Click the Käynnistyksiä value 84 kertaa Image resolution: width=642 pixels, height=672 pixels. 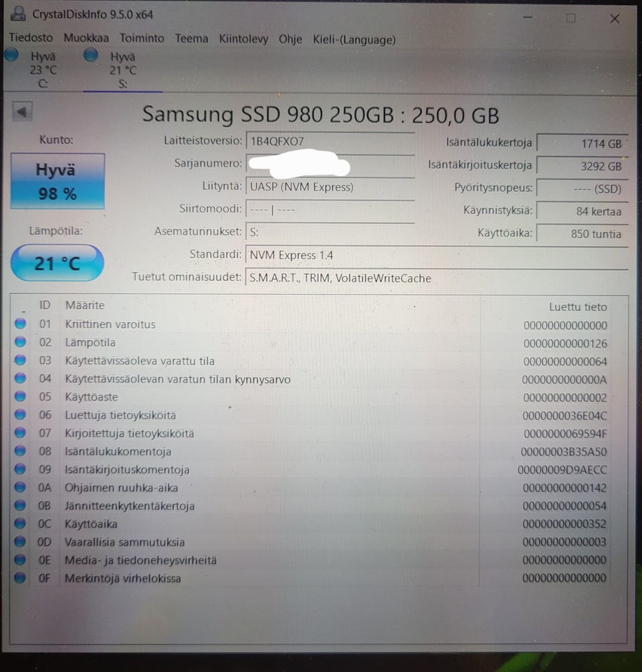tap(582, 211)
